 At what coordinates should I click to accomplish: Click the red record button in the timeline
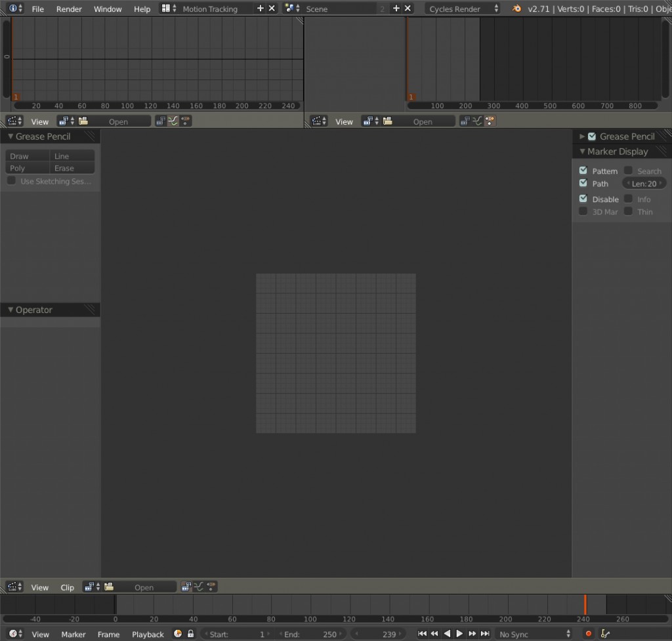click(x=589, y=633)
